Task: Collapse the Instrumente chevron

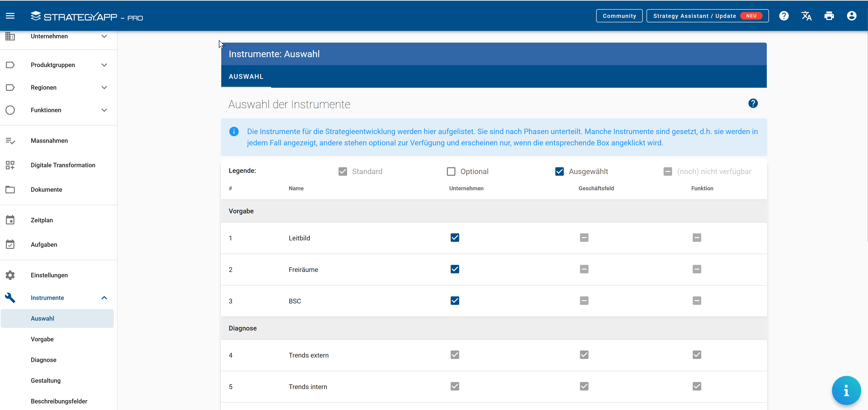Action: click(104, 298)
